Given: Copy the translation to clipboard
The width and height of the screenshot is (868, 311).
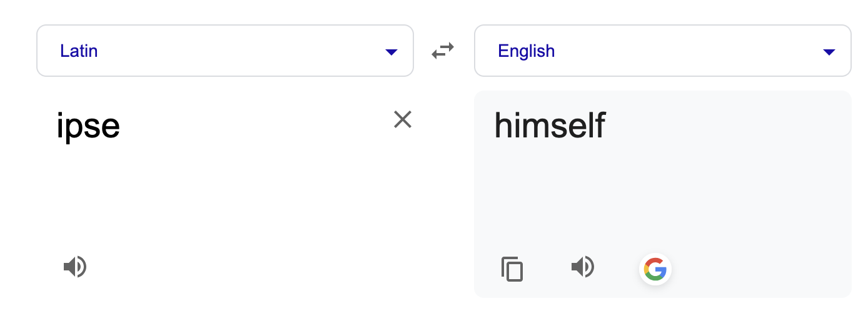Looking at the screenshot, I should point(512,269).
